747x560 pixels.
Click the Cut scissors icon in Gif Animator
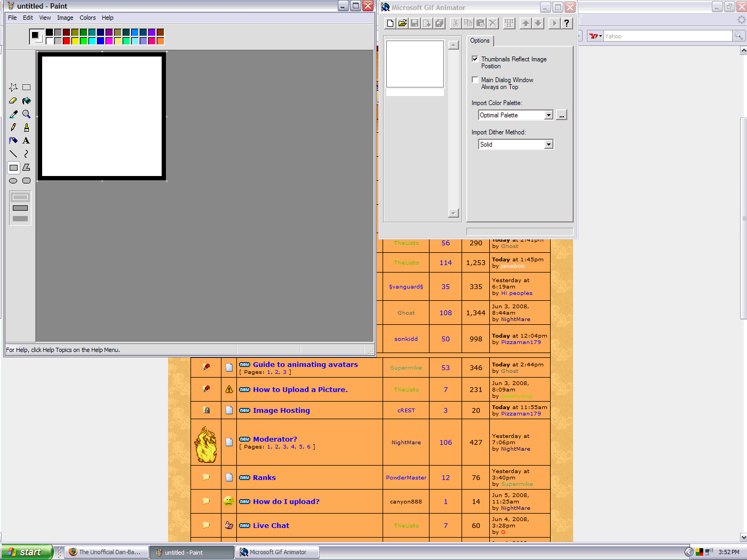pos(456,23)
